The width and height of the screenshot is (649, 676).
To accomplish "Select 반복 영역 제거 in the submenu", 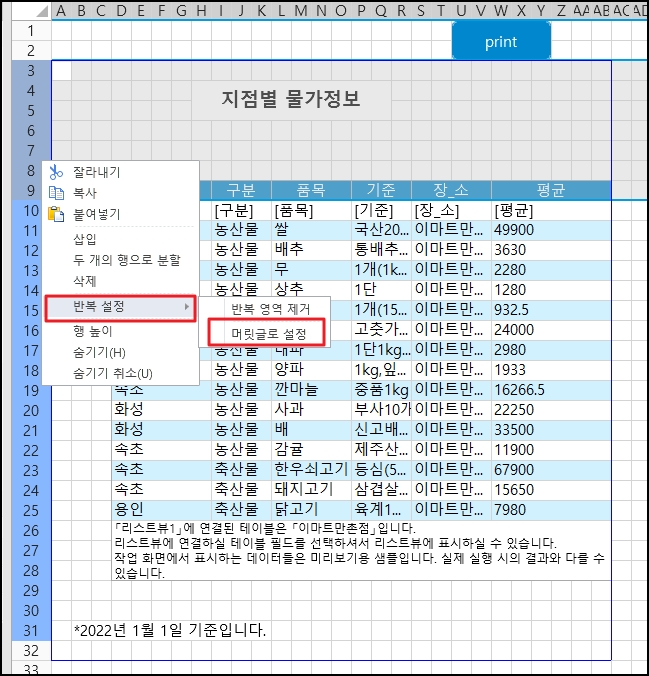I will pyautogui.click(x=263, y=309).
